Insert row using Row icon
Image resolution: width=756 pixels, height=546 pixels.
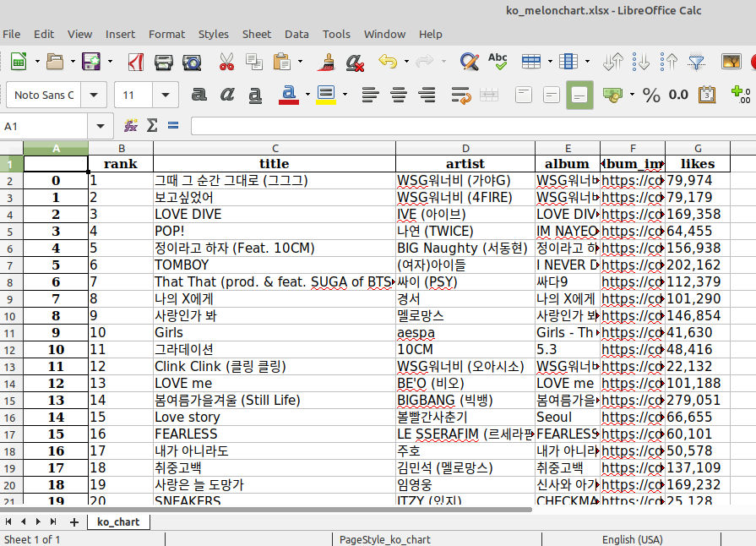[531, 62]
